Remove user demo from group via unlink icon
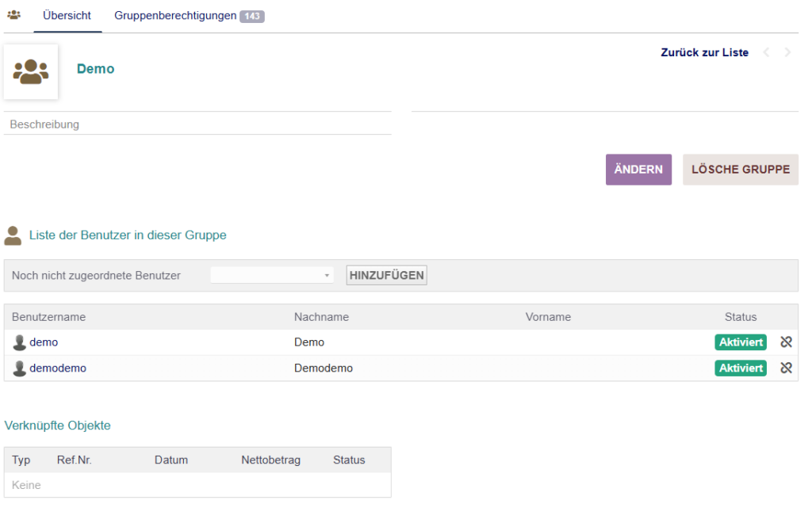The height and width of the screenshot is (523, 812). pyautogui.click(x=786, y=342)
